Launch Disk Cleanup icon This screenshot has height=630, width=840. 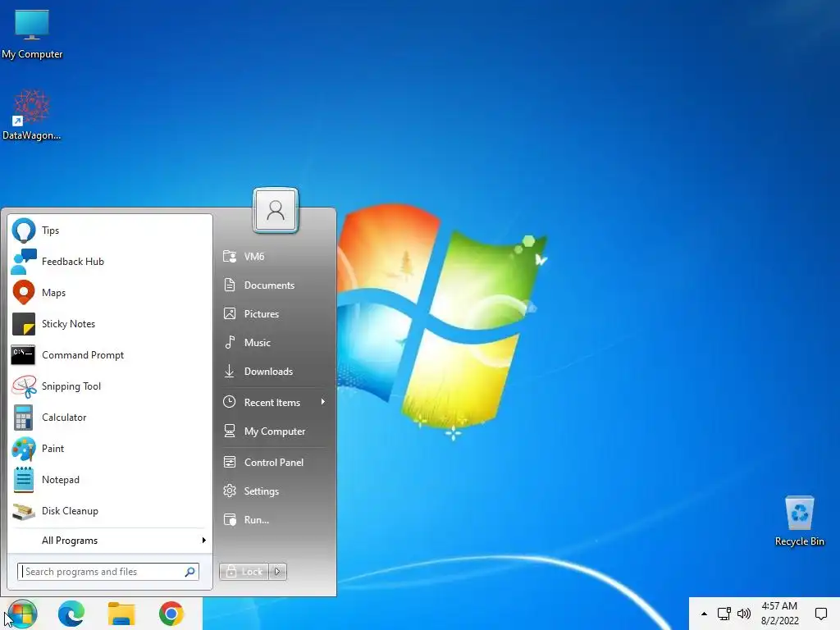(x=24, y=511)
